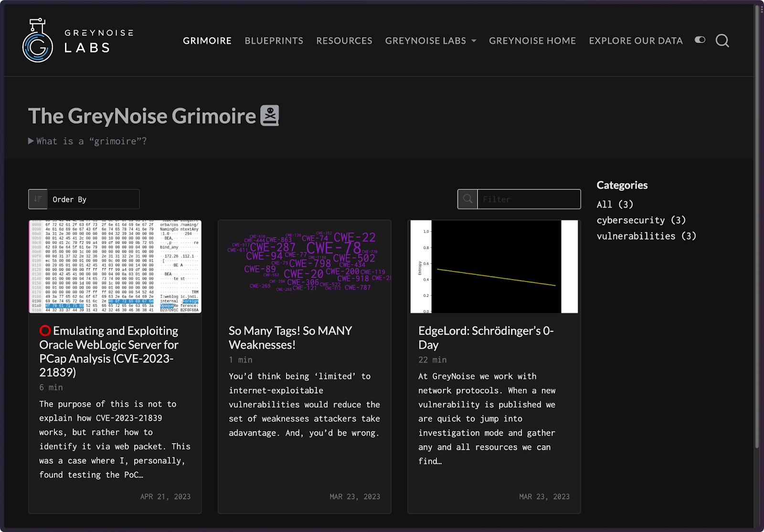Toggle the dark/light theme switch
This screenshot has width=764, height=532.
click(x=700, y=40)
